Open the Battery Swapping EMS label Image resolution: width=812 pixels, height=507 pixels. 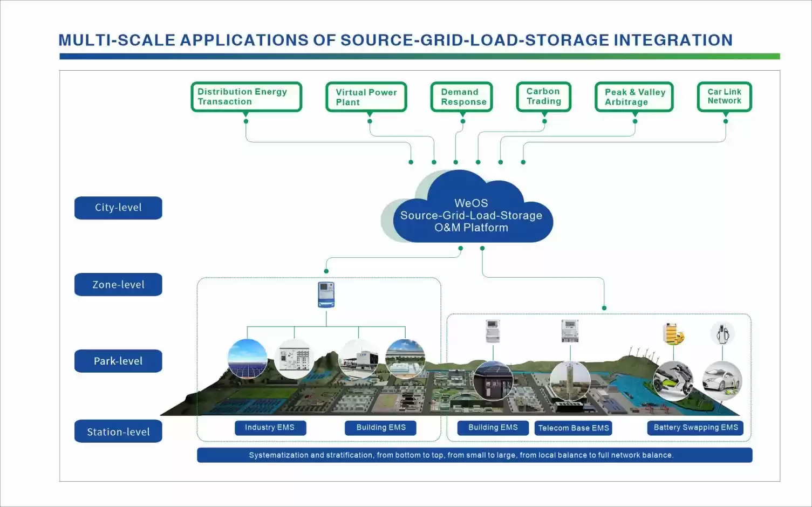coord(695,428)
